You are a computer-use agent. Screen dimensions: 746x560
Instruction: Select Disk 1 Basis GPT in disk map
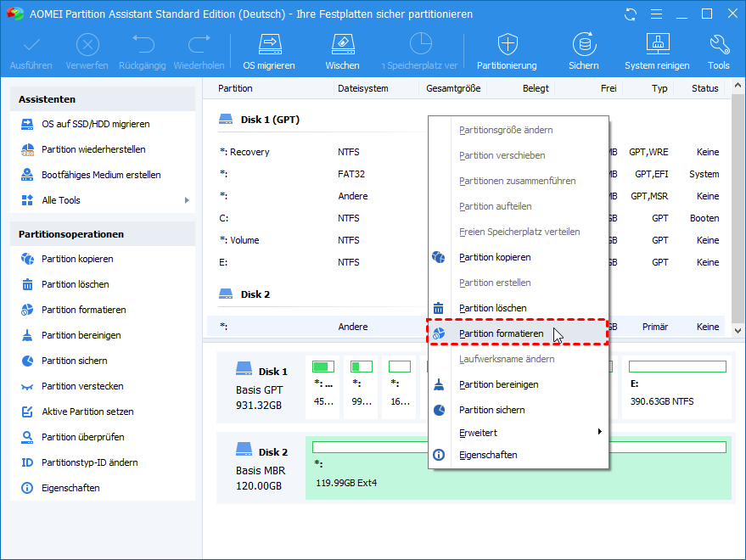(x=261, y=388)
